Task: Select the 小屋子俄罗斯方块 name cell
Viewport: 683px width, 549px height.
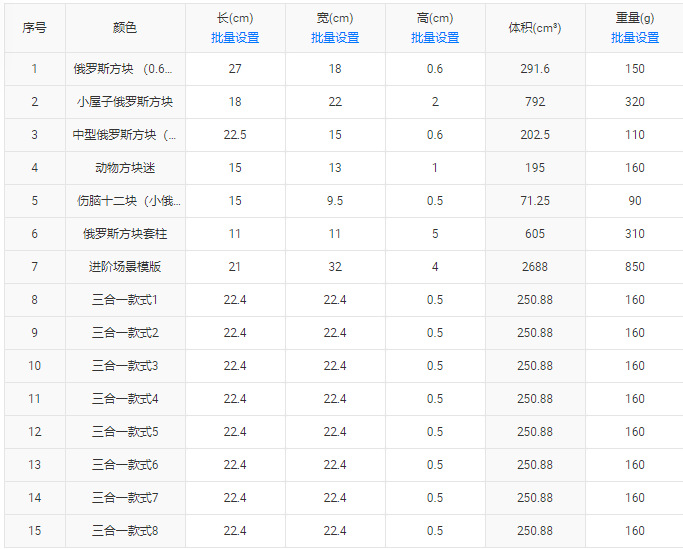Action: click(x=125, y=102)
